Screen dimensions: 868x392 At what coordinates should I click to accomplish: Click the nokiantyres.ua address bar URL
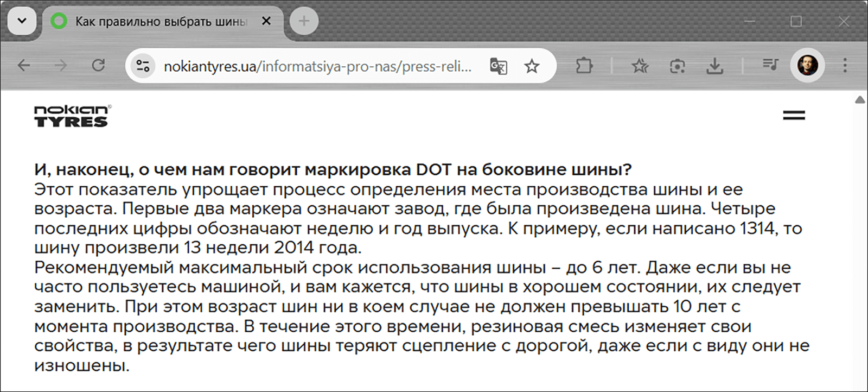coord(318,66)
